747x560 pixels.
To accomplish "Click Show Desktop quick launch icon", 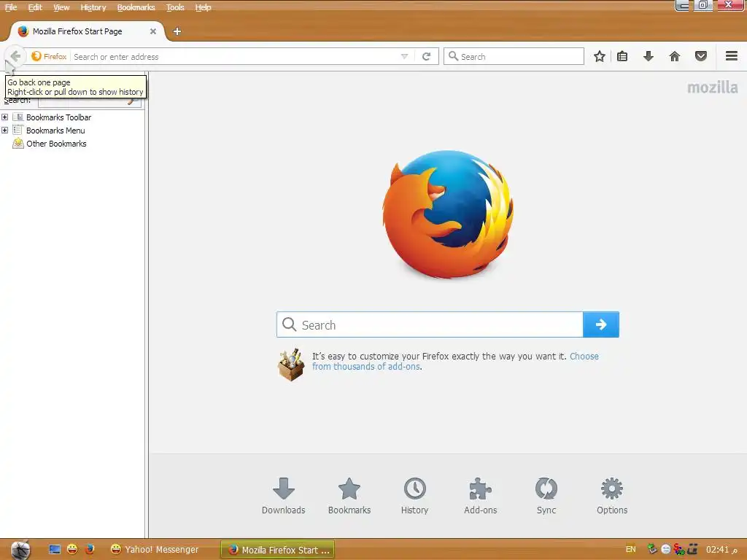I will [x=55, y=550].
